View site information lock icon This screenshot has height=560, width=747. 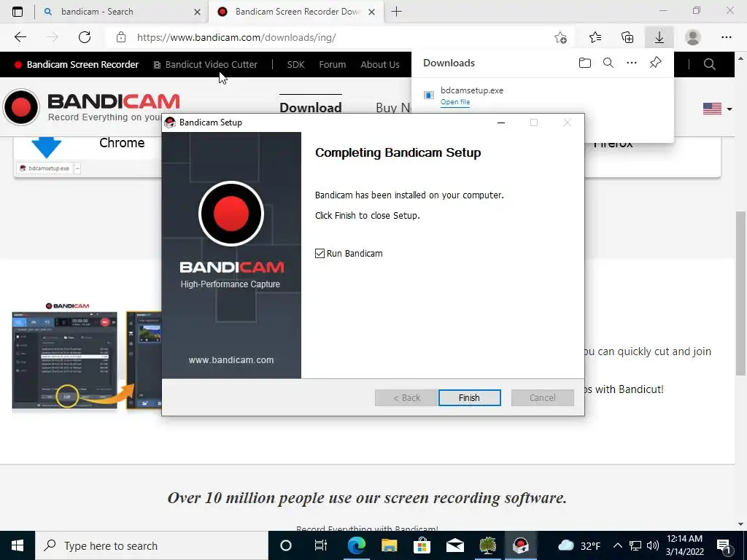(121, 37)
